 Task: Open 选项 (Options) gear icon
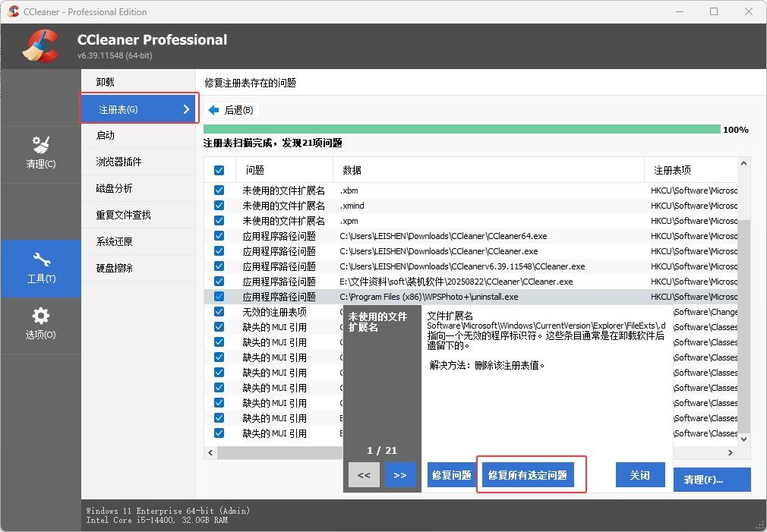[41, 316]
